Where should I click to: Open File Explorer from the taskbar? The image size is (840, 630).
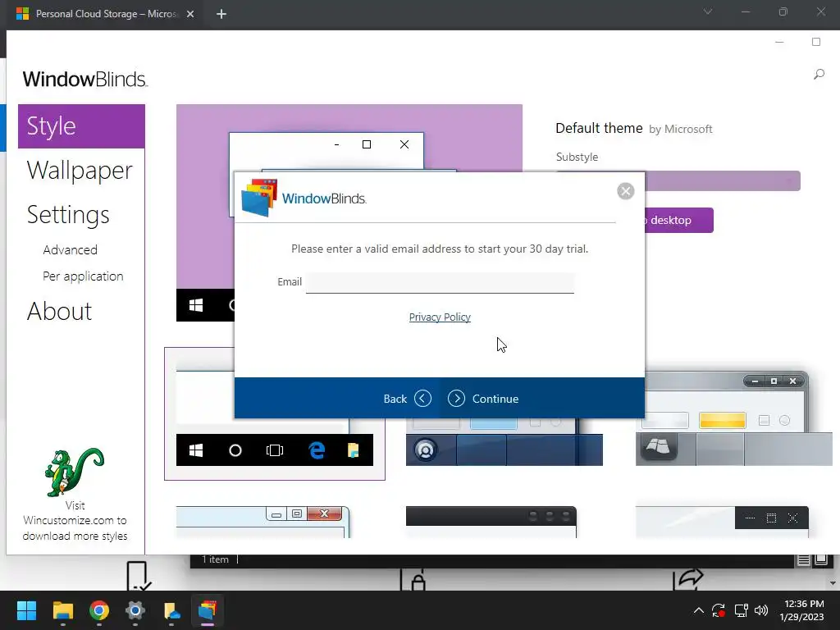(x=62, y=610)
